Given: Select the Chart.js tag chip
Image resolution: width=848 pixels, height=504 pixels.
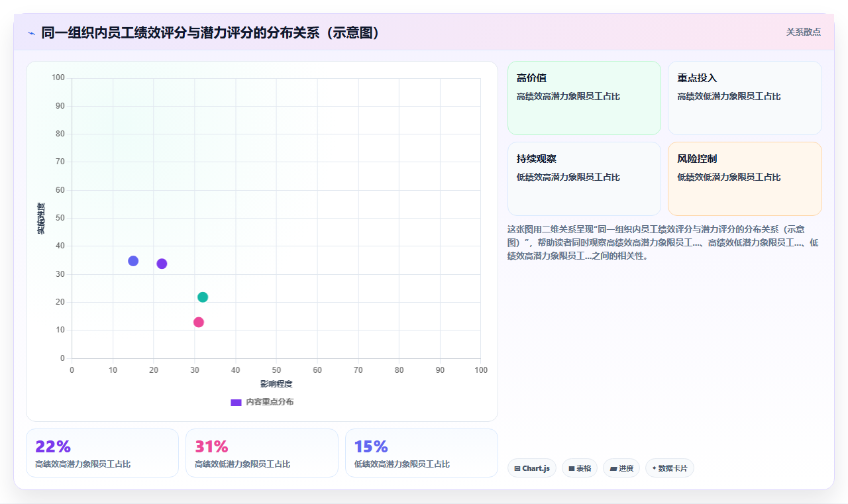Looking at the screenshot, I should point(532,468).
